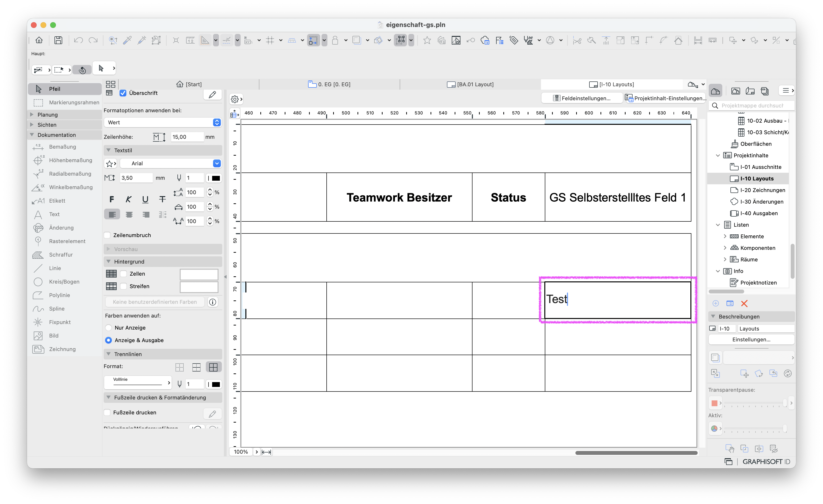Click the save floppy disk icon
Screen dimensions: 823x504
(x=58, y=40)
